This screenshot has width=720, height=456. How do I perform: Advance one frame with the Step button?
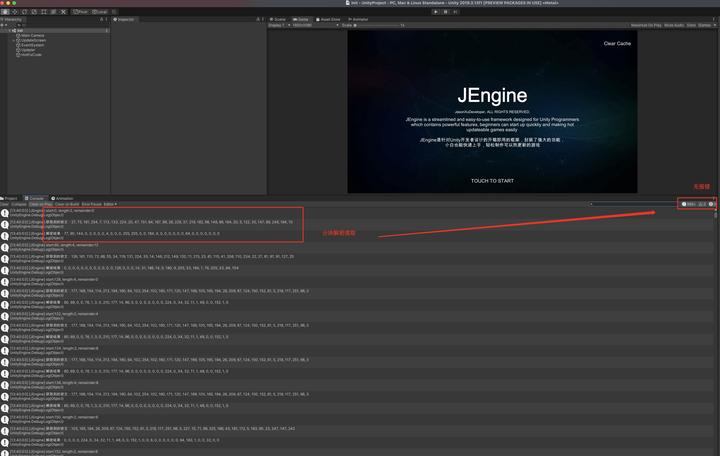click(x=455, y=11)
